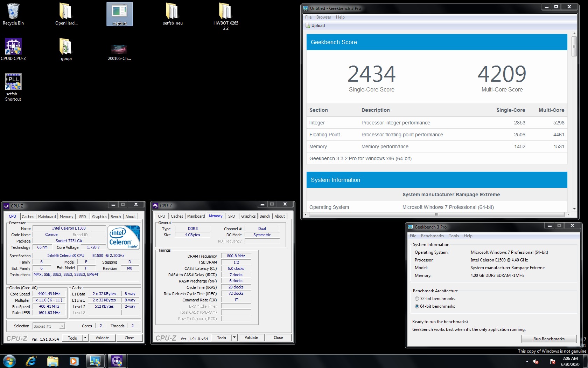Click the Multiplier x 11.0 field

pyautogui.click(x=49, y=300)
